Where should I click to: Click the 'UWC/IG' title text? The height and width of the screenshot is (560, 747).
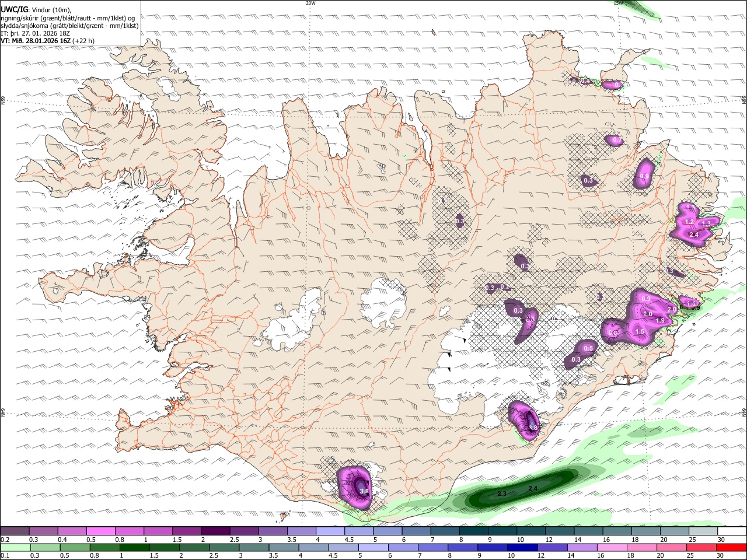tap(14, 9)
